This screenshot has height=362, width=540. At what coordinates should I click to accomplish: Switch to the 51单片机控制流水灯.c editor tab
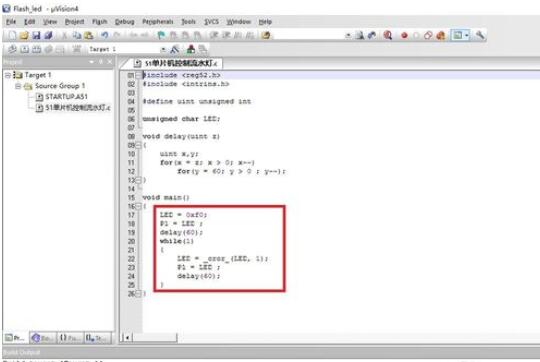(176, 63)
